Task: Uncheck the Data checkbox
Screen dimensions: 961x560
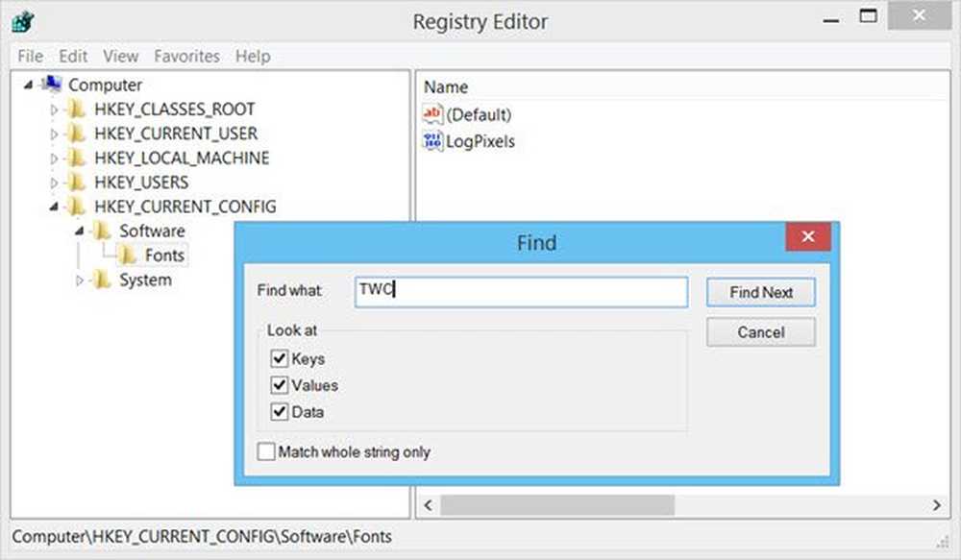Action: (280, 412)
